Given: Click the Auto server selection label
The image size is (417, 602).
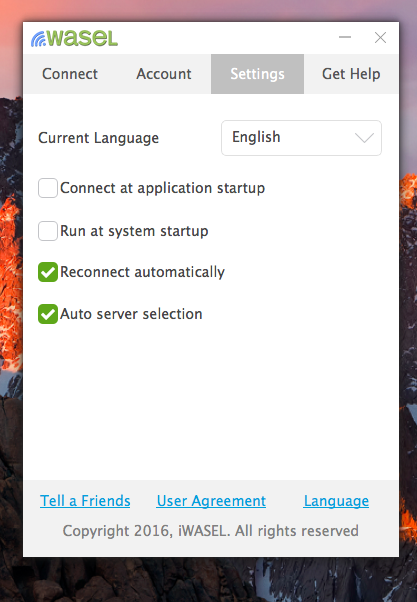Looking at the screenshot, I should pos(131,314).
